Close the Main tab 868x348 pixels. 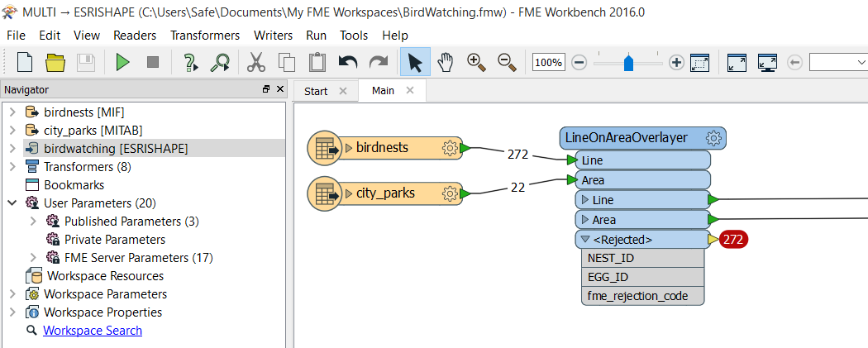click(410, 90)
